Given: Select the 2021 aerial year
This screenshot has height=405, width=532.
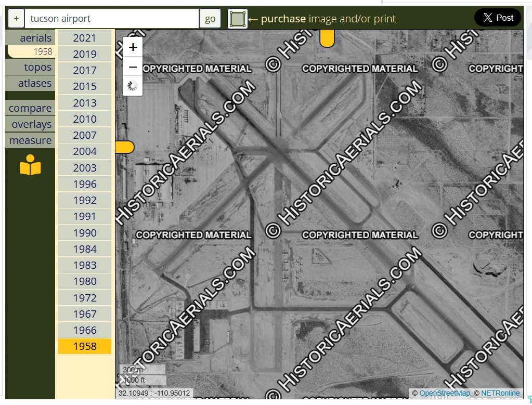Looking at the screenshot, I should [x=84, y=37].
